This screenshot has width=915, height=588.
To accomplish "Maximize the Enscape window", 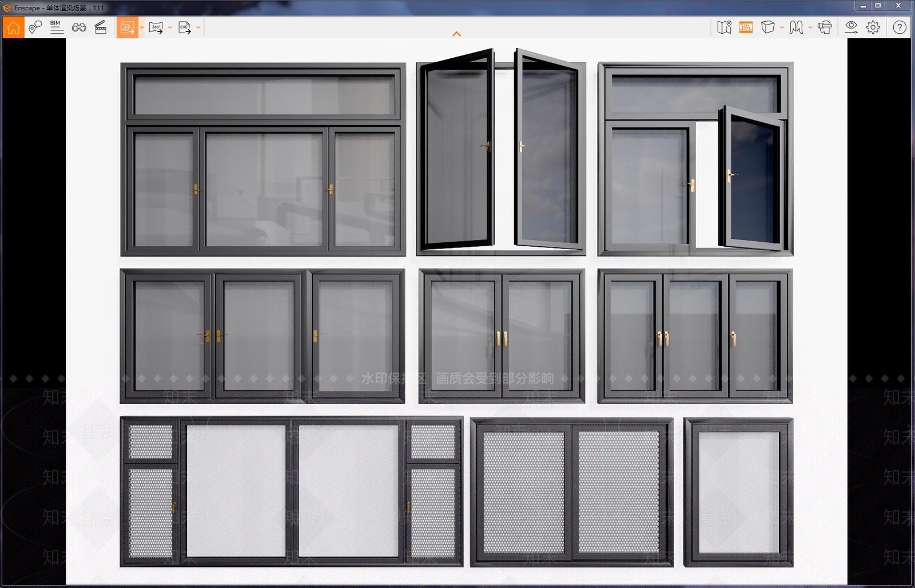I will click(878, 6).
